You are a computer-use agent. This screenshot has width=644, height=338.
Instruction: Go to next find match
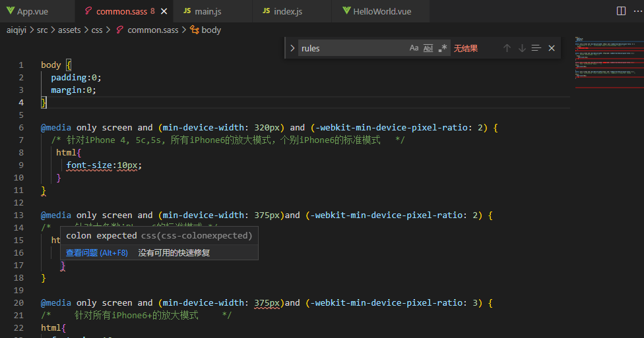pos(522,48)
